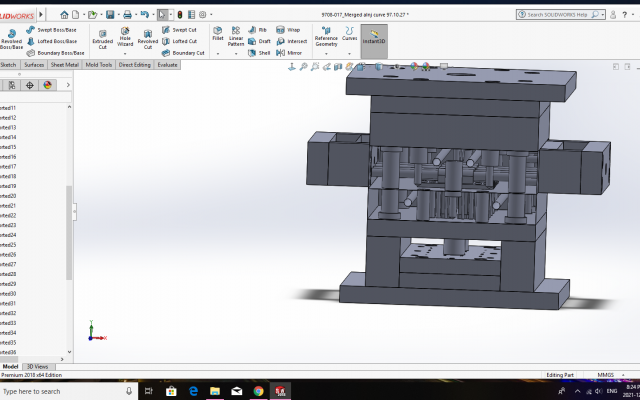Screen dimensions: 640x400
Task: Select the Lofted Boss/Base tool
Action: pos(52,41)
